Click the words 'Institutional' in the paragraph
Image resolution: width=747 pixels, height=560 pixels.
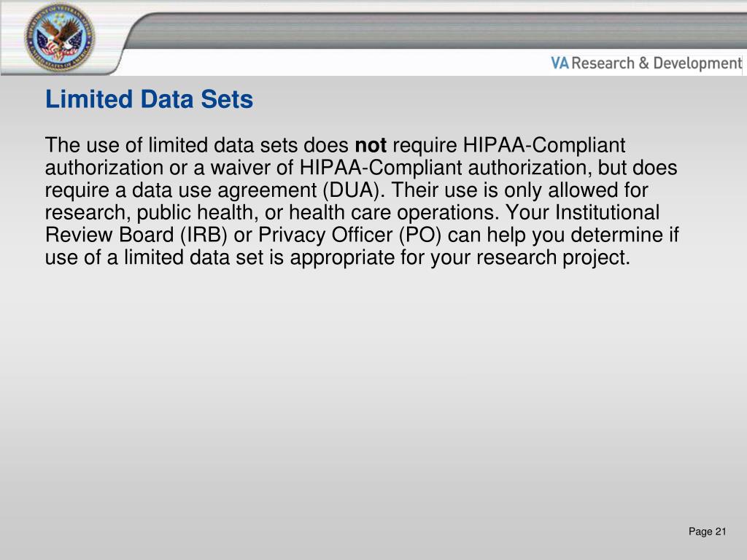point(608,212)
